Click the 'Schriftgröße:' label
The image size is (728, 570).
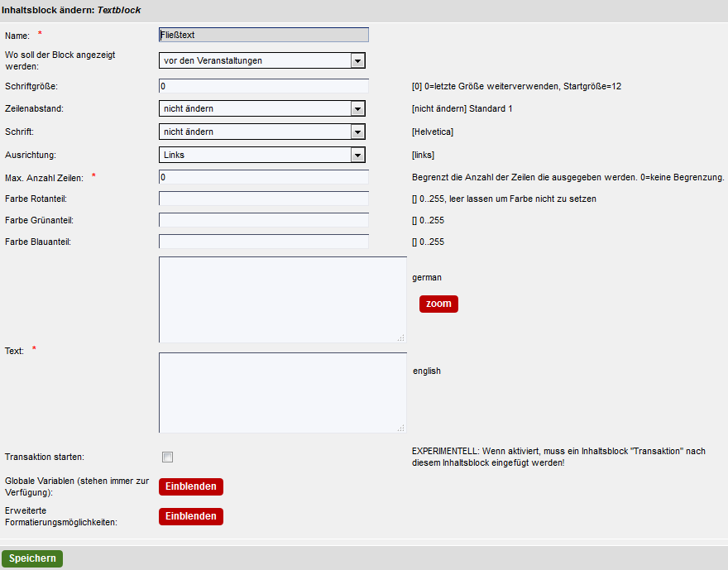pyautogui.click(x=31, y=86)
